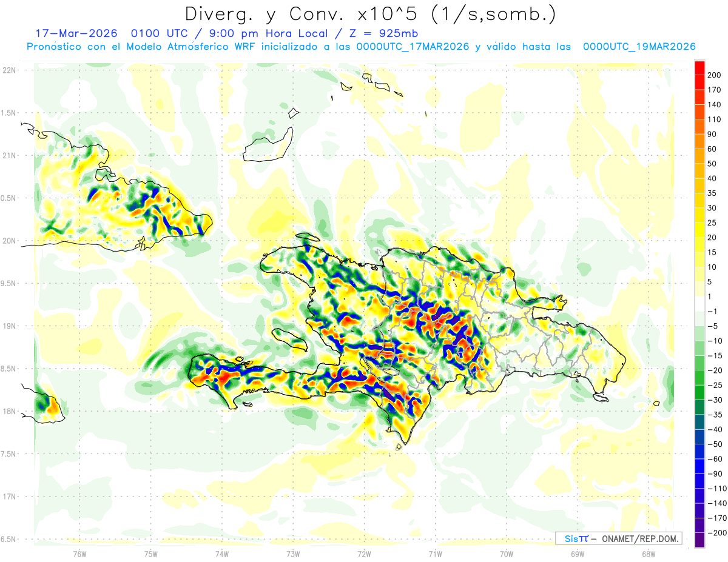Click the '-200' colorbar value
Screen dimensions: 728x562
tap(716, 534)
